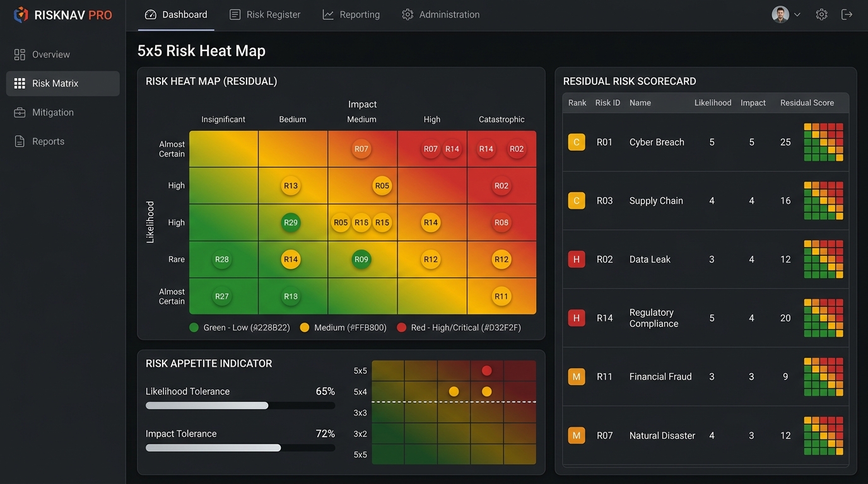The width and height of the screenshot is (868, 484).
Task: Click the logout icon
Action: tap(847, 14)
